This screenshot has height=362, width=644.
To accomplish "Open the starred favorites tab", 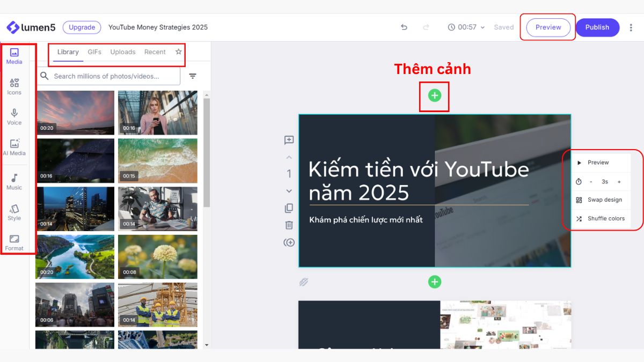I will [179, 52].
